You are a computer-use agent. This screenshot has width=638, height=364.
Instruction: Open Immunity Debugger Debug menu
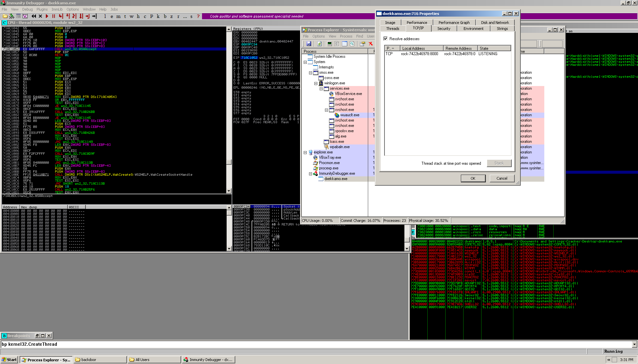(x=27, y=9)
